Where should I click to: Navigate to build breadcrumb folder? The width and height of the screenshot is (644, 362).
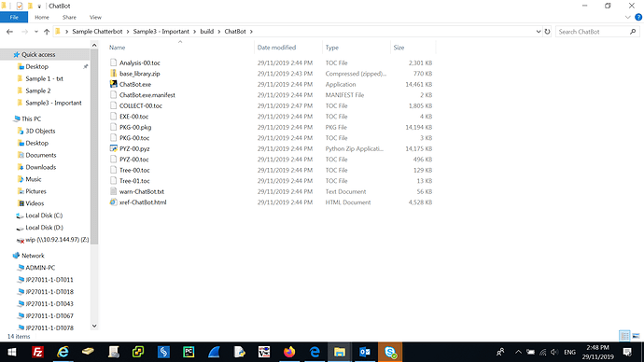pos(206,32)
